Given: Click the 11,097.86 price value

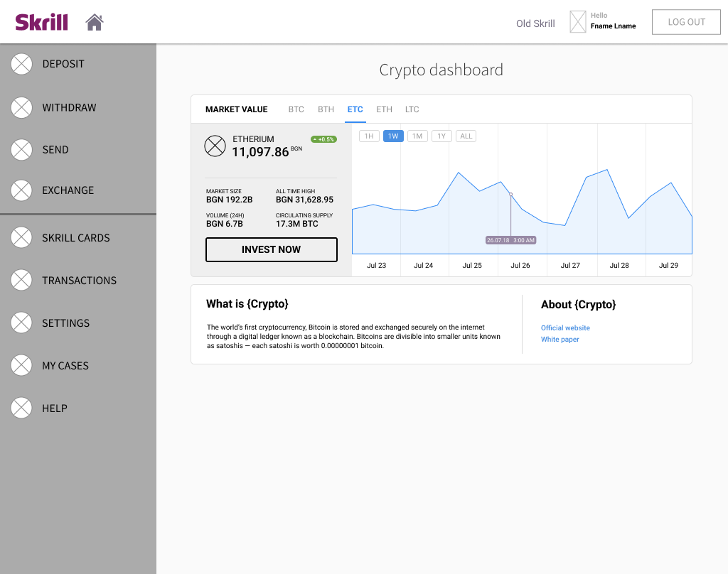Looking at the screenshot, I should pyautogui.click(x=260, y=152).
